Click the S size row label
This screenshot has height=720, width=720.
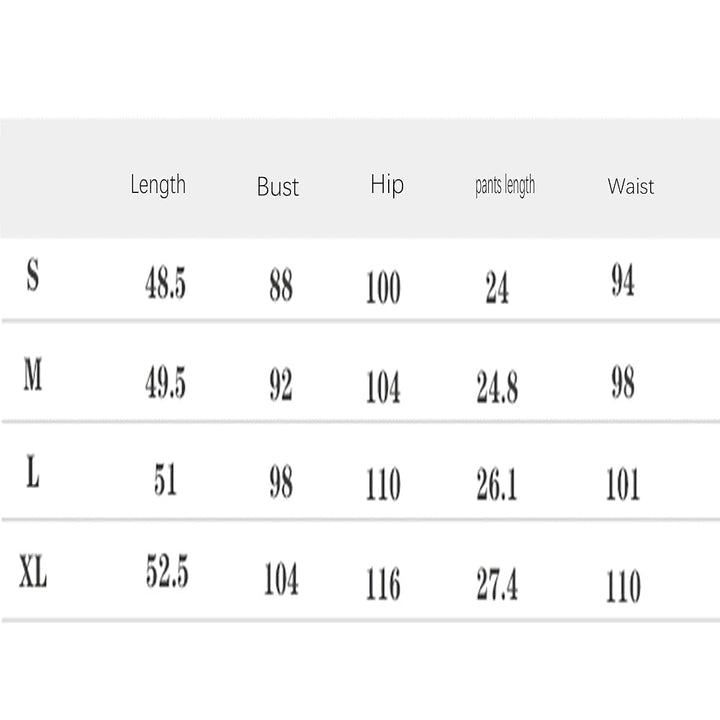33,277
